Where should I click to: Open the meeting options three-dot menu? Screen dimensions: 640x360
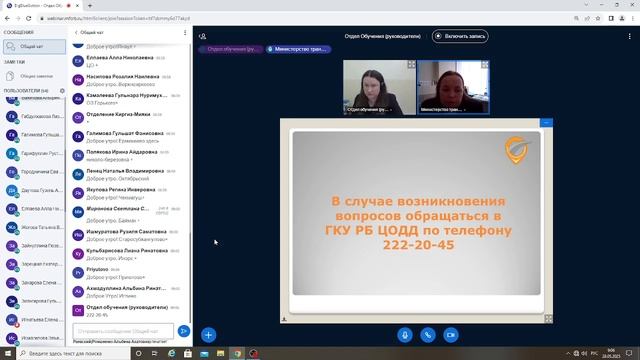point(629,36)
